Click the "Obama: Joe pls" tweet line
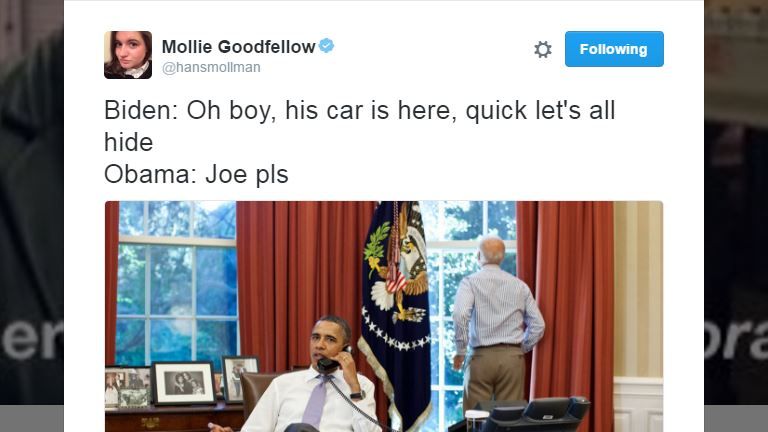Viewport: 768px width, 432px height. (x=196, y=174)
